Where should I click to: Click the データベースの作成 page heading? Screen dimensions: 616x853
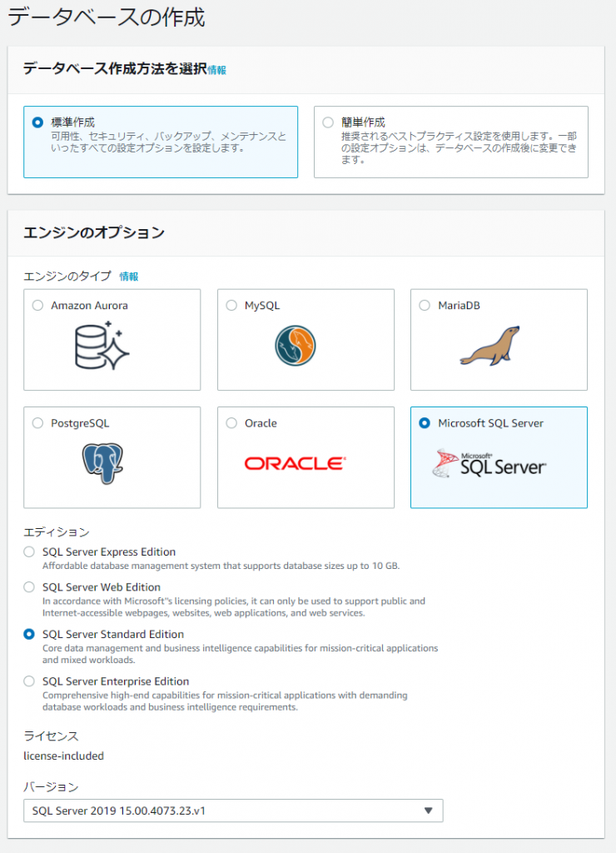[107, 17]
